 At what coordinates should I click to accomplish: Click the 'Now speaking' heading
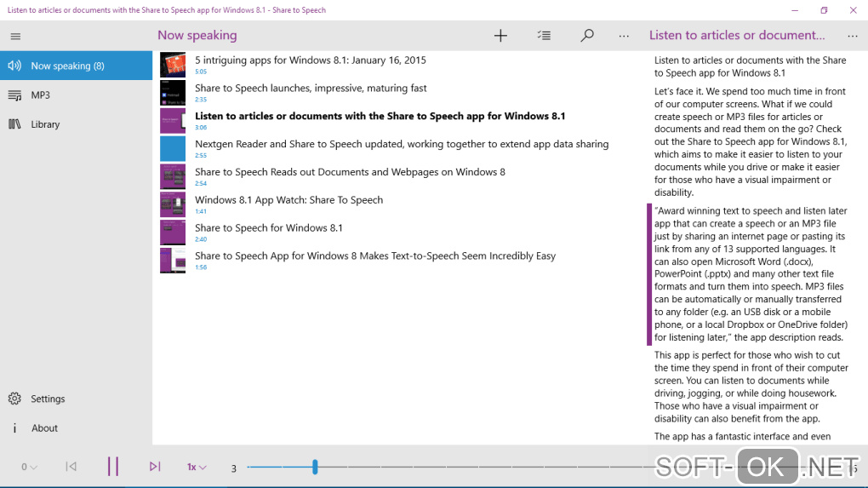tap(197, 36)
